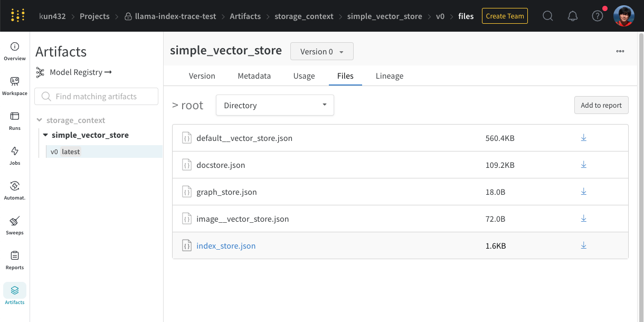Image resolution: width=644 pixels, height=322 pixels.
Task: Download image__vector_store.json via arrow icon
Action: click(x=584, y=219)
